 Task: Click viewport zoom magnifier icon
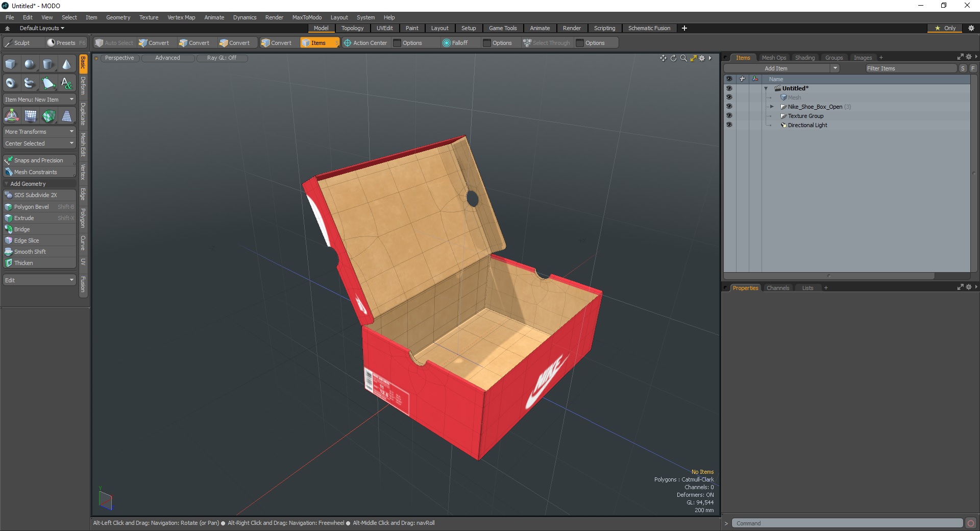(683, 58)
